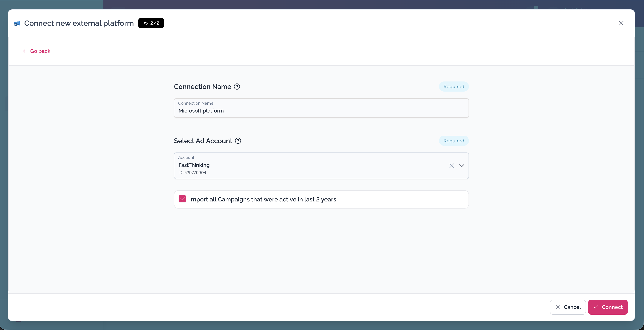The height and width of the screenshot is (330, 644).
Task: Click the Select Ad Account Required badge
Action: point(454,141)
